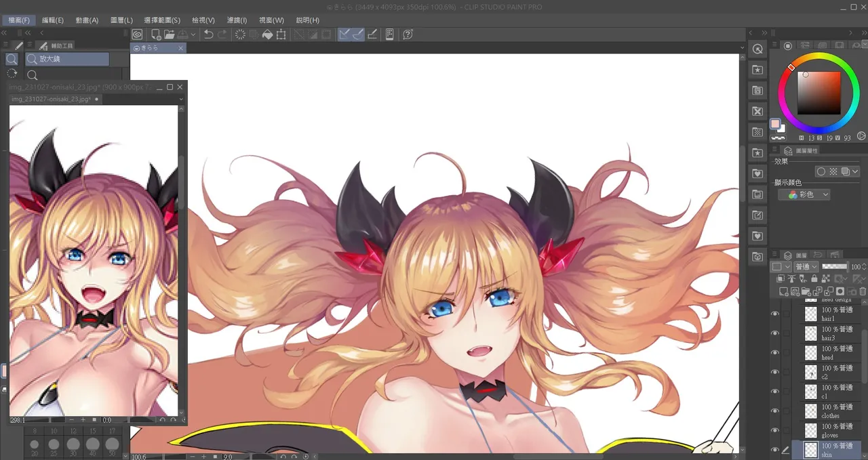Select the c1 layer thumbnail

811,392
